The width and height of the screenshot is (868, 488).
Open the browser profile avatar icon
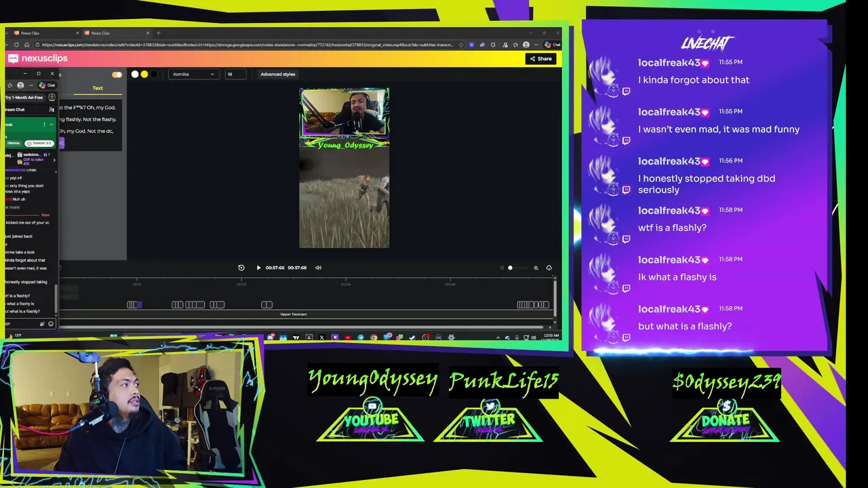(x=526, y=45)
